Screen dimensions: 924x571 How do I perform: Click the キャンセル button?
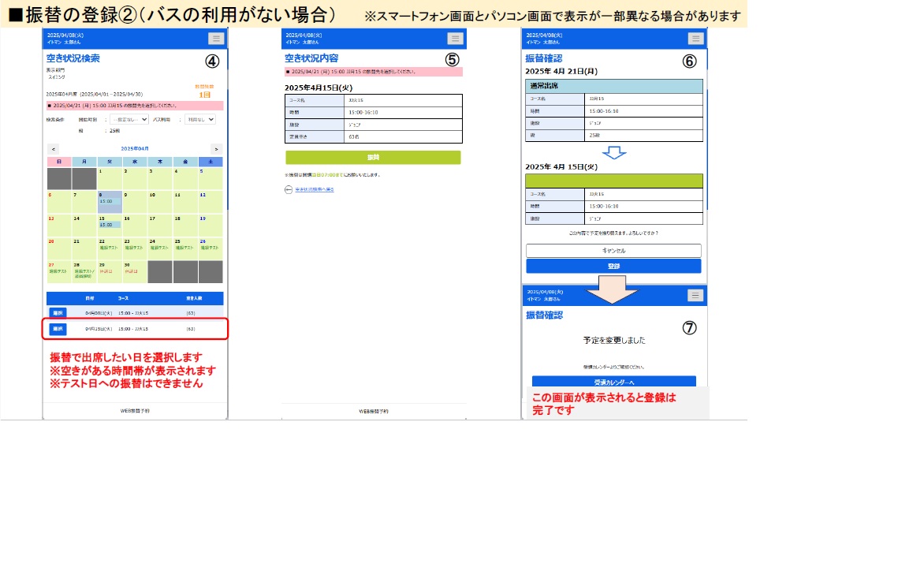tap(613, 250)
